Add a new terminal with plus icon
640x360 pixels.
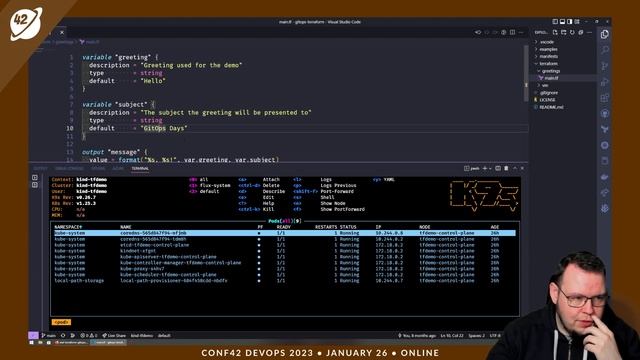pos(485,168)
